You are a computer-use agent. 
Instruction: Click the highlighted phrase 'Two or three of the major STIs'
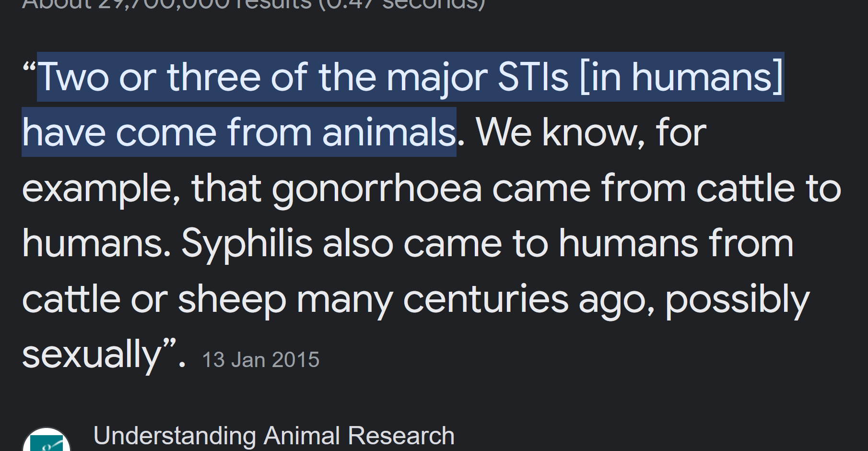point(303,77)
